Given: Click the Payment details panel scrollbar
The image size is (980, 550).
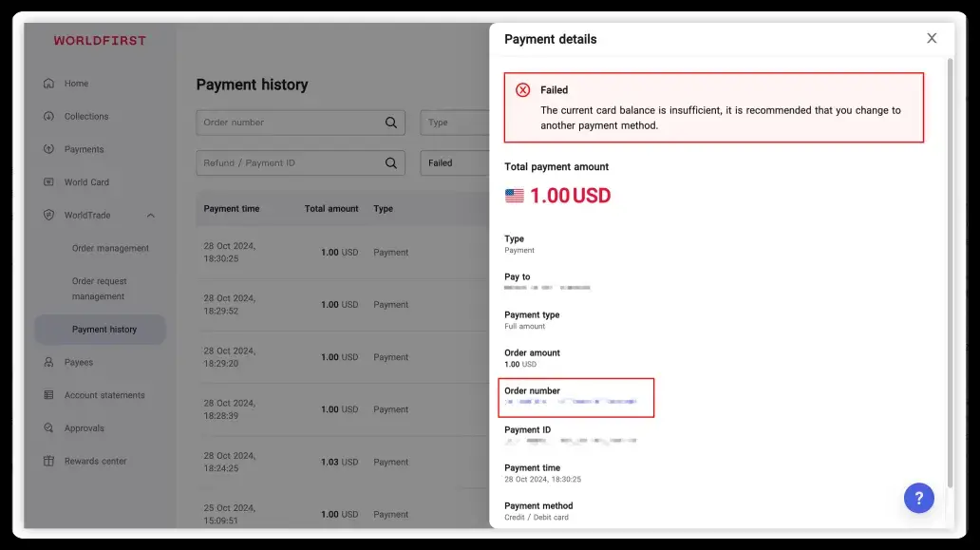Looking at the screenshot, I should pyautogui.click(x=950, y=266).
